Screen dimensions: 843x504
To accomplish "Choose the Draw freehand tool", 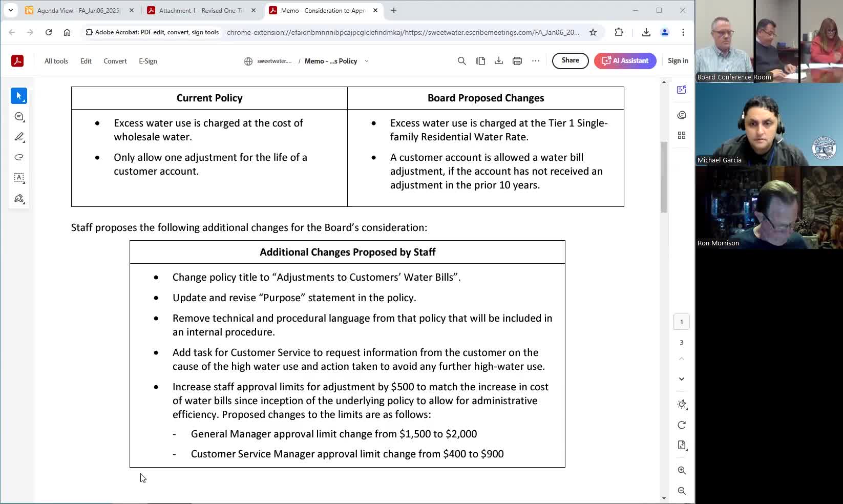I will (19, 157).
